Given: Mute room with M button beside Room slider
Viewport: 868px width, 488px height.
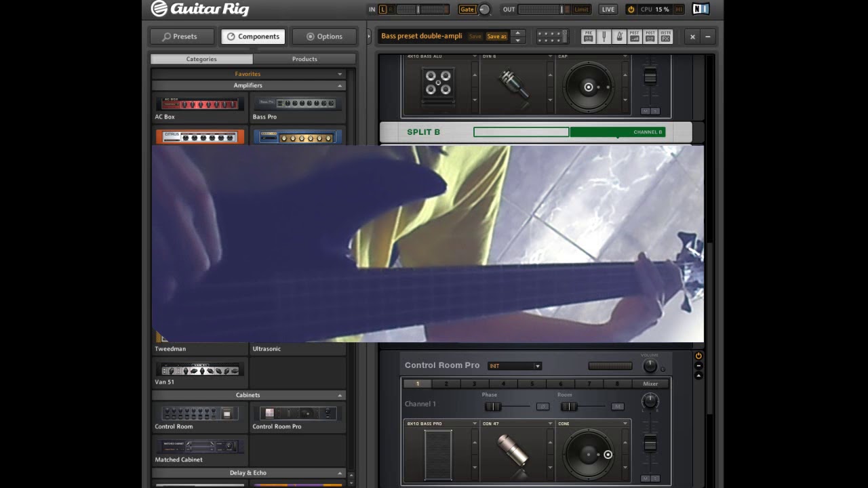Looking at the screenshot, I should (x=618, y=407).
